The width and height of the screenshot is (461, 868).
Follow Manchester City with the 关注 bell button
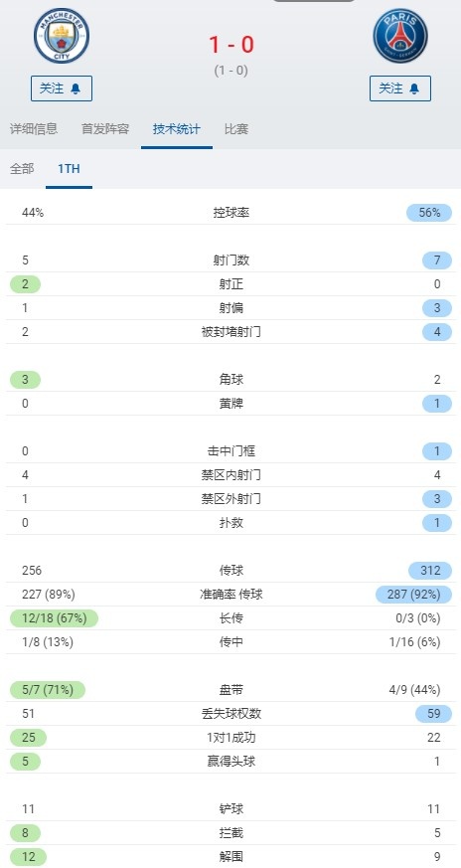62,88
